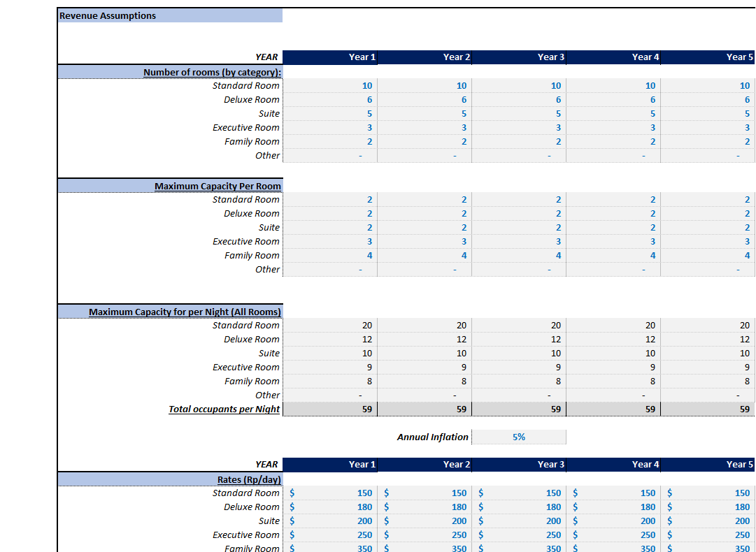
Task: Click Family Room capacity per room for Year 2
Action: pyautogui.click(x=425, y=255)
